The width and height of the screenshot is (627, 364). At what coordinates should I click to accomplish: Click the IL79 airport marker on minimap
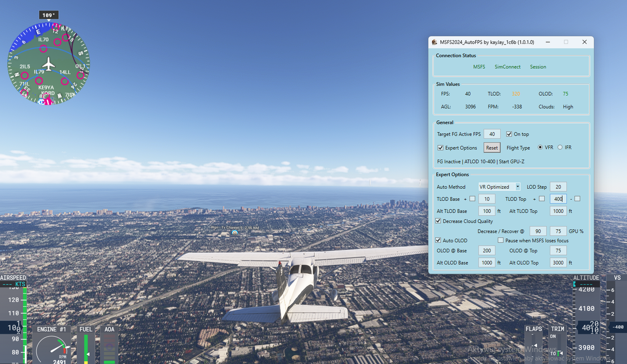point(39,81)
